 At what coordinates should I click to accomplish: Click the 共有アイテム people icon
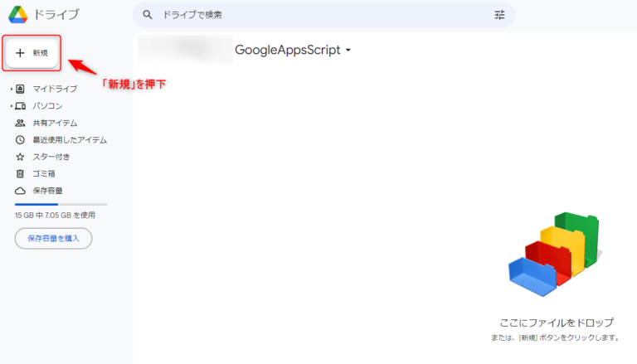point(21,123)
